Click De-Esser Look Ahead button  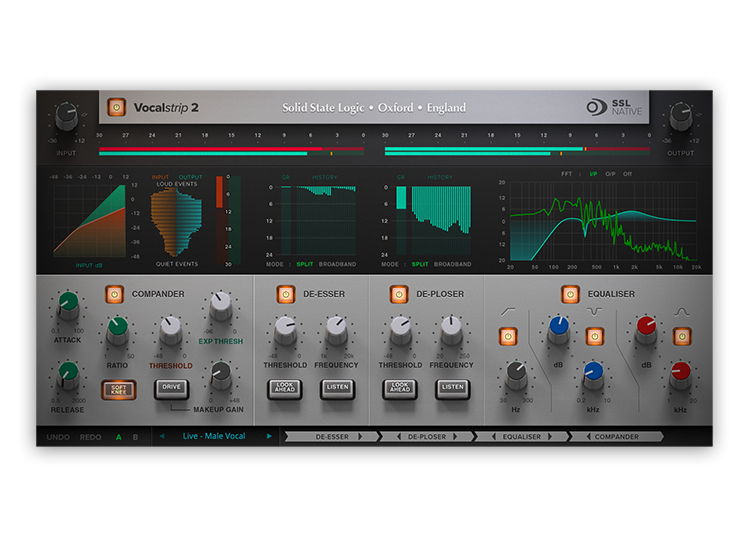(x=285, y=388)
